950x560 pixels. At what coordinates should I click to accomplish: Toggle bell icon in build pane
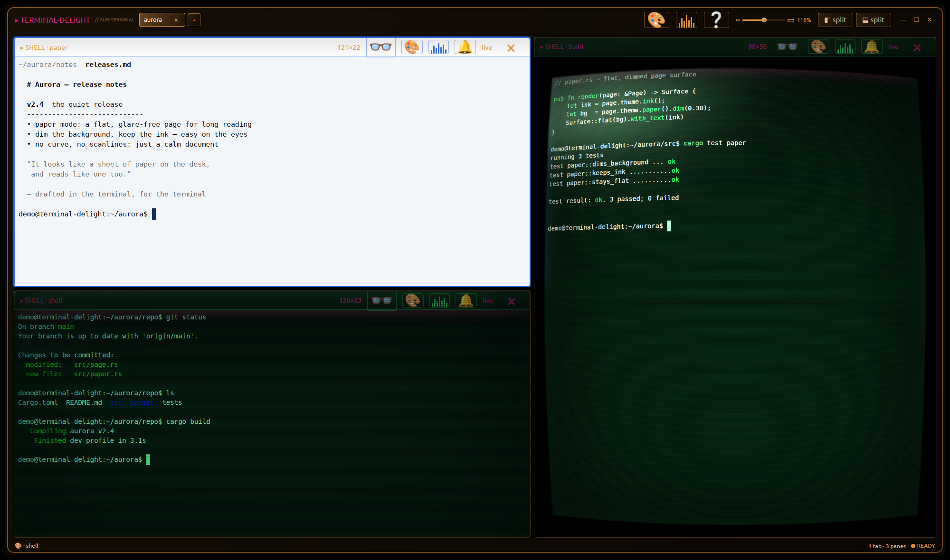(x=872, y=47)
